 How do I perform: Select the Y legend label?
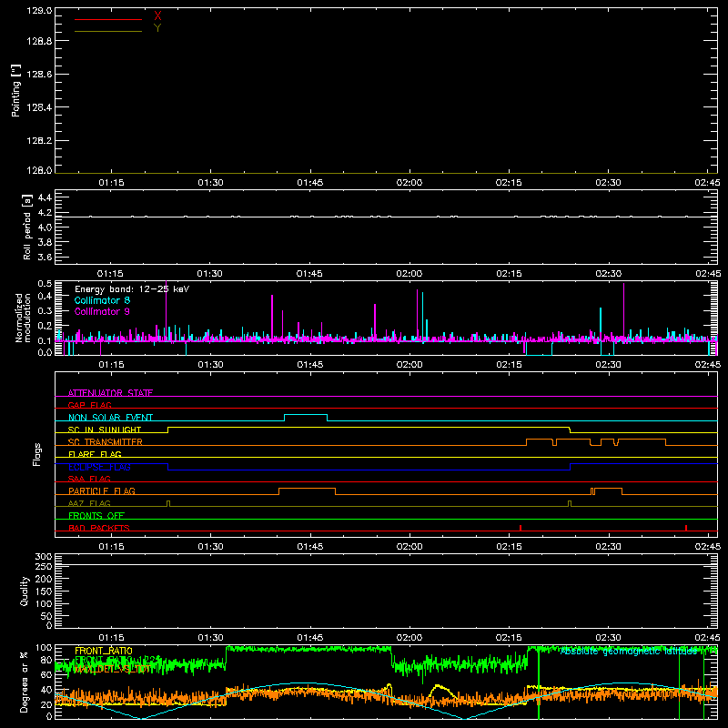click(157, 28)
